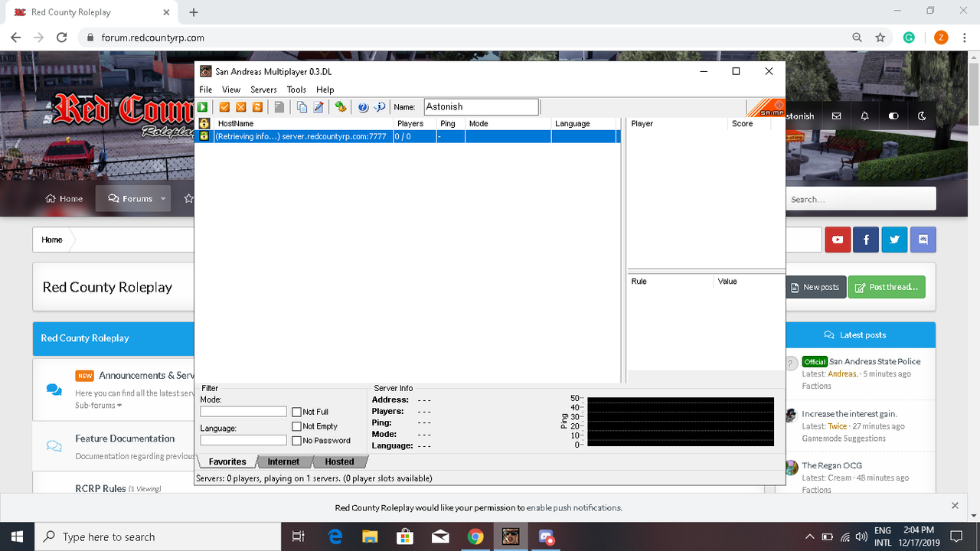Click the enable push notifications link
The height and width of the screenshot is (551, 980).
(574, 507)
